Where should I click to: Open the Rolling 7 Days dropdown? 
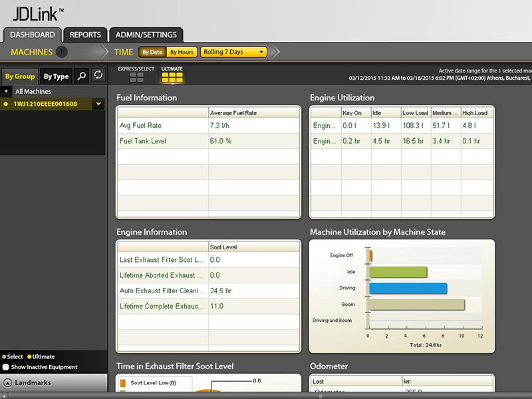[x=233, y=53]
